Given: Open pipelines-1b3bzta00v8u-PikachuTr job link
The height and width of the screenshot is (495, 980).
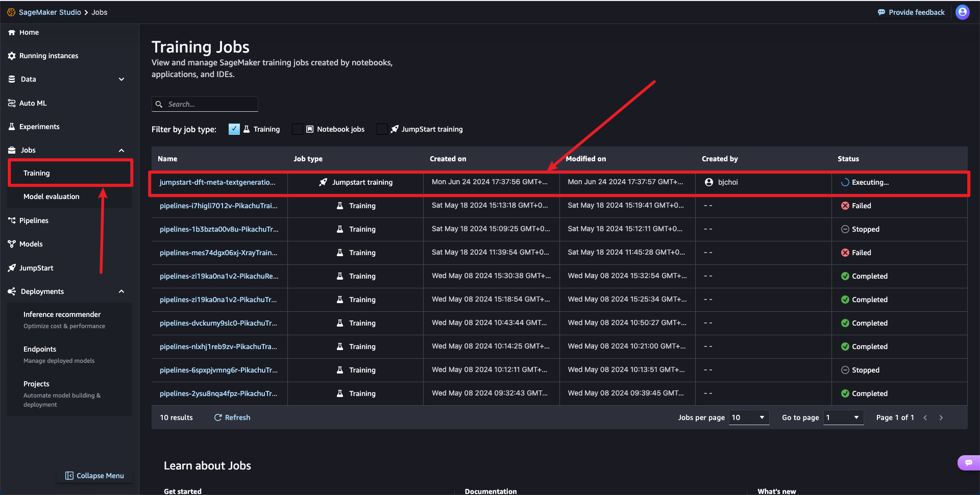Looking at the screenshot, I should 219,229.
